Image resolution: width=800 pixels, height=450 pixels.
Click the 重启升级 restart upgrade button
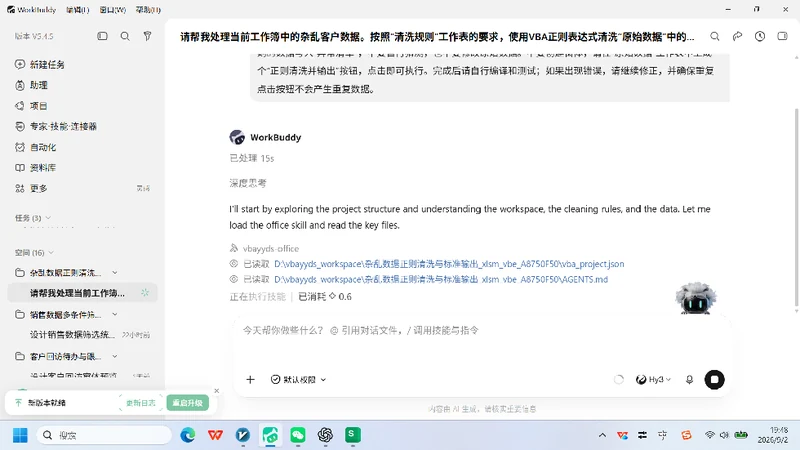(x=187, y=403)
